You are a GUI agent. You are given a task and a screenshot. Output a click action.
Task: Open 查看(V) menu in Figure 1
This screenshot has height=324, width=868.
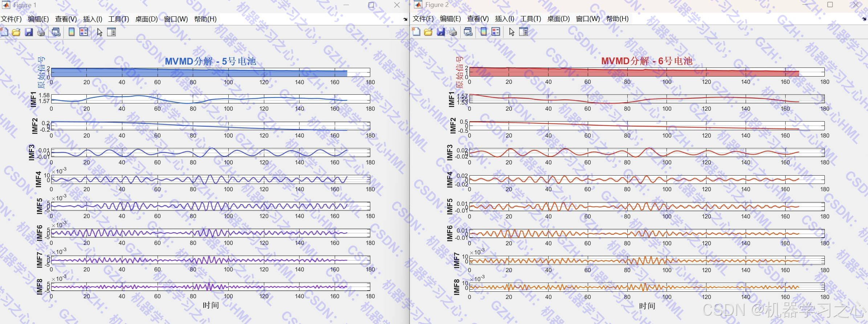(66, 19)
